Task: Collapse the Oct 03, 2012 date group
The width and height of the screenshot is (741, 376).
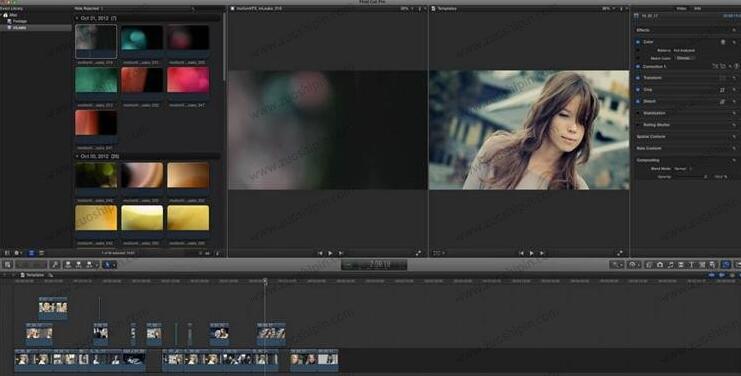Action: click(77, 156)
